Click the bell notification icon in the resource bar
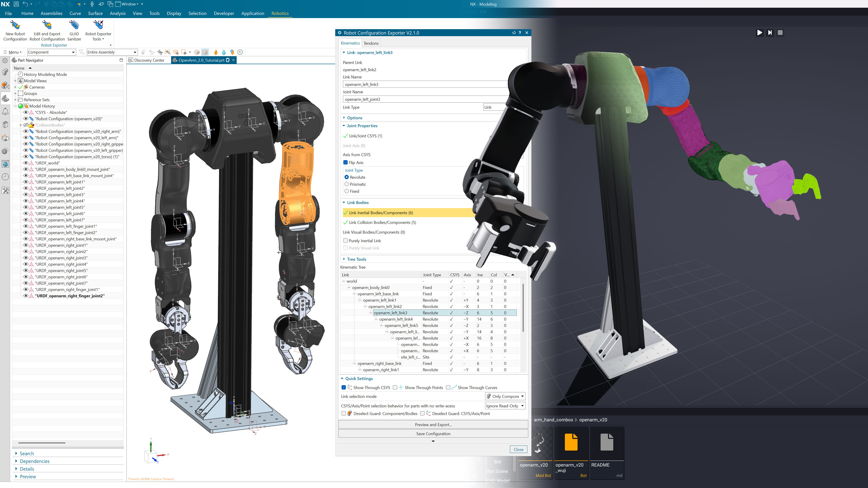 pos(5,111)
